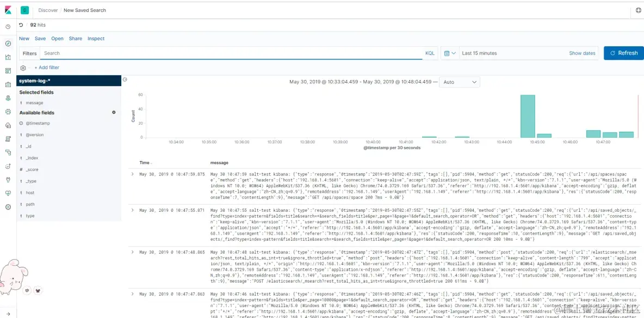
Task: Click Share in the Discover menu
Action: tap(76, 39)
